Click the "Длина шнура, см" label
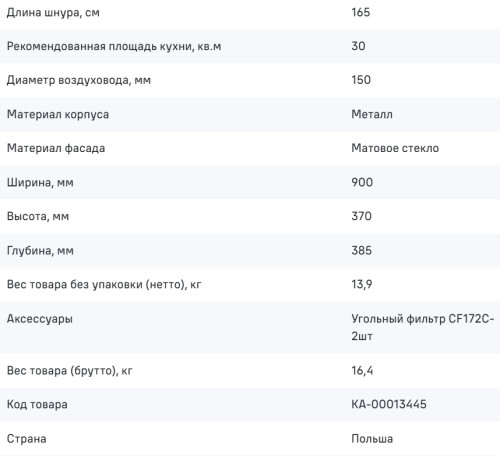500x456 pixels. 53,13
